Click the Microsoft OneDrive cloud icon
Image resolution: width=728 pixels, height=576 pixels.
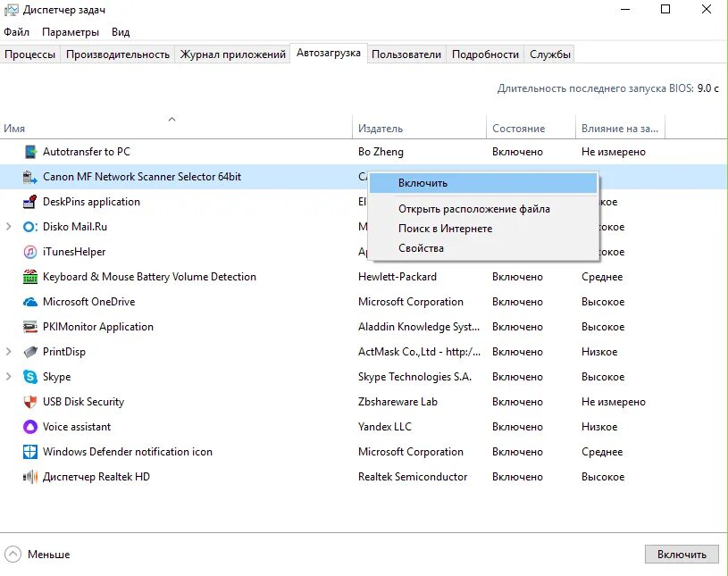pyautogui.click(x=30, y=302)
